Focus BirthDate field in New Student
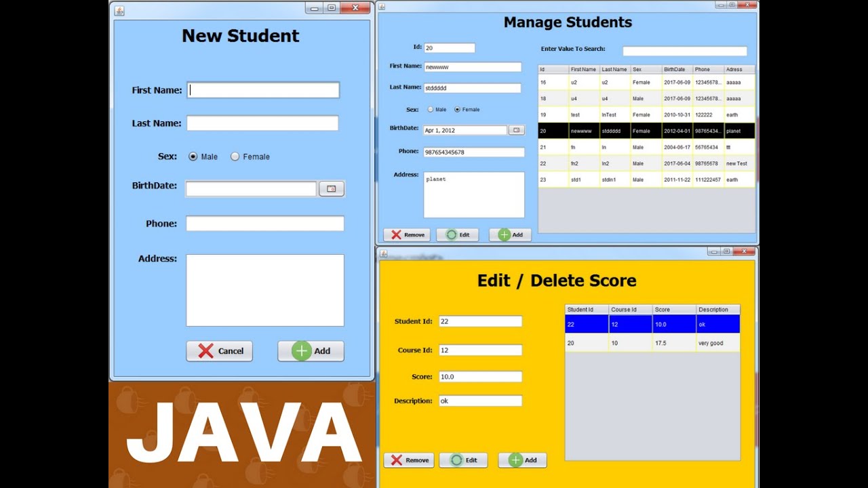 [x=251, y=189]
